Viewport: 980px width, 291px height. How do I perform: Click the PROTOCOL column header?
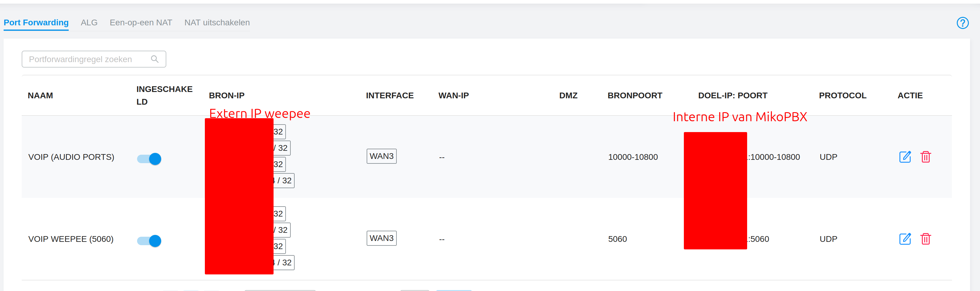pyautogui.click(x=842, y=96)
